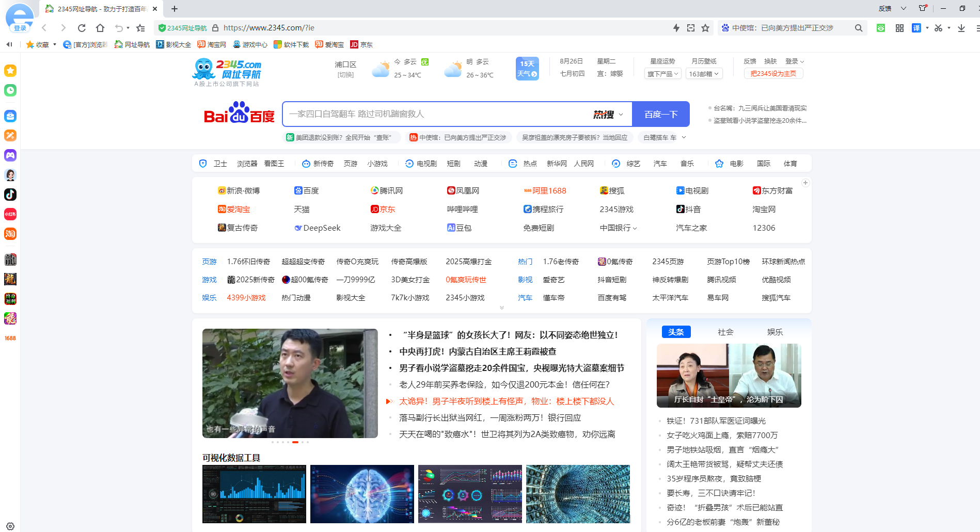Click the screenshot scissors tool icon
This screenshot has width=980, height=532.
(x=938, y=28)
